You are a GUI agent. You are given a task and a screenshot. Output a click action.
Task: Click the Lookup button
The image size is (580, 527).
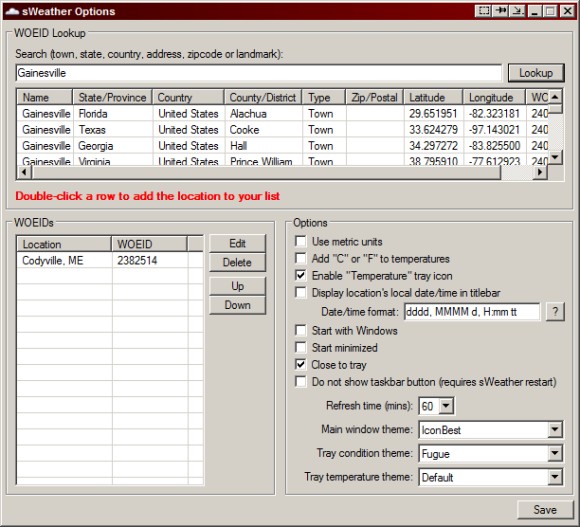pyautogui.click(x=536, y=73)
